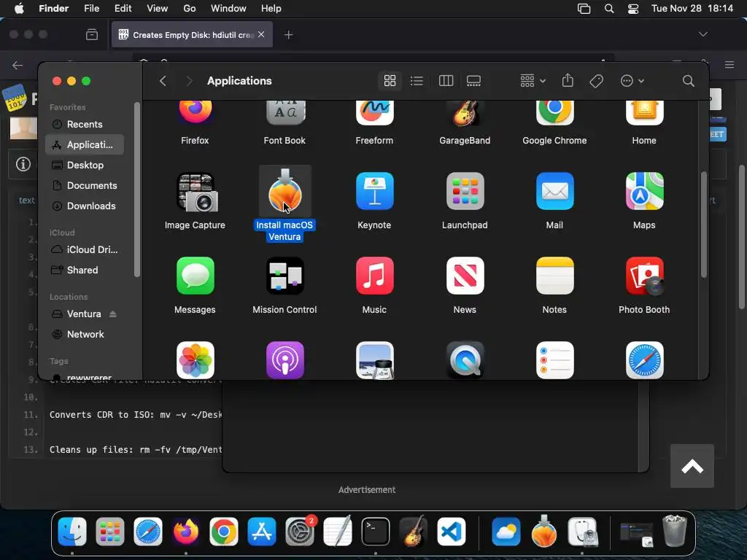Select the Podcasts app icon
The image size is (747, 560).
[x=285, y=360]
